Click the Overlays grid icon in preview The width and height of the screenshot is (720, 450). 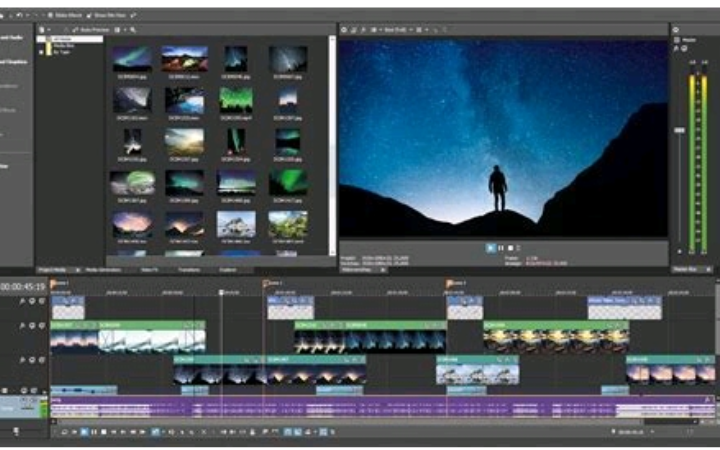point(419,30)
